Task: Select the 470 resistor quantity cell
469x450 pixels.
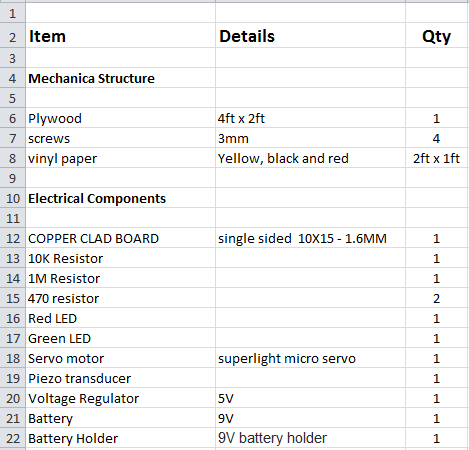Action: [437, 298]
